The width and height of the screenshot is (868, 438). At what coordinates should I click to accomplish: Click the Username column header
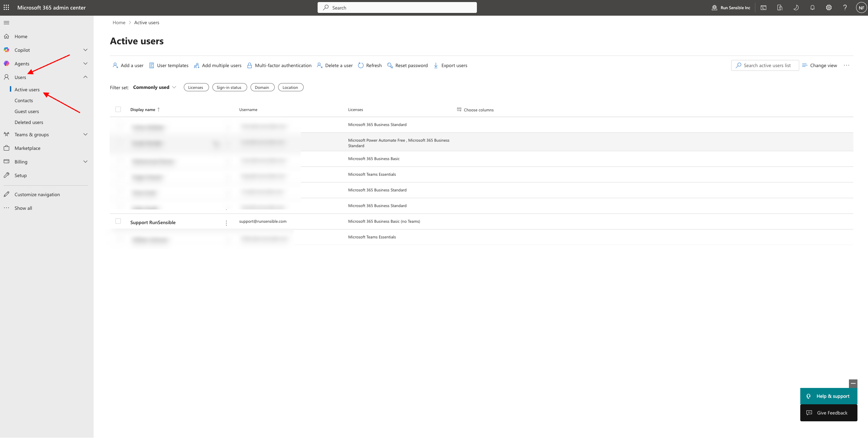[248, 110]
